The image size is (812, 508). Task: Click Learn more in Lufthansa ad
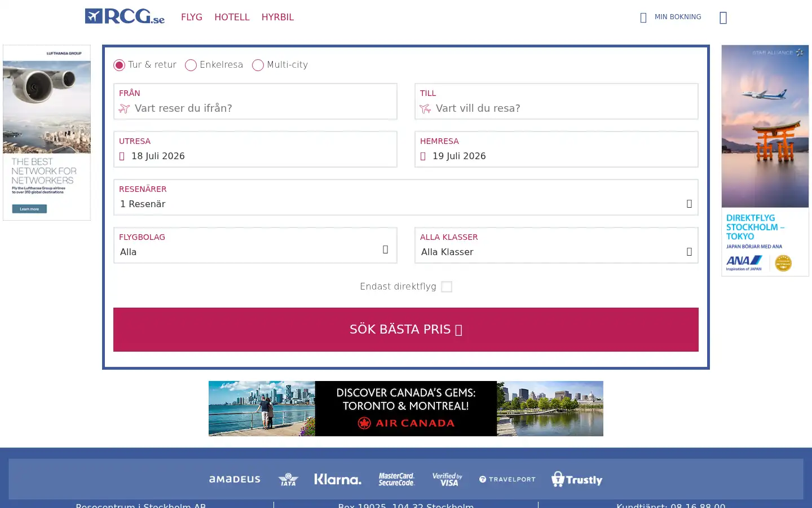29,209
